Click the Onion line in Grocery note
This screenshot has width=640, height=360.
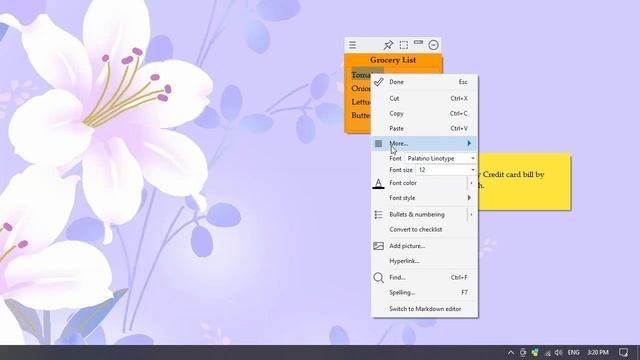pos(361,89)
